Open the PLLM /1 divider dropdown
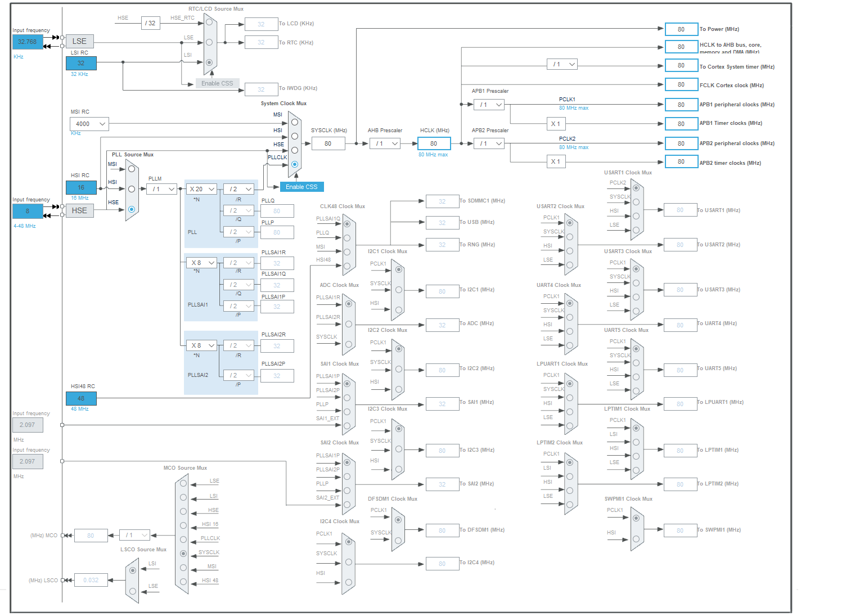This screenshot has height=616, width=864. point(163,189)
